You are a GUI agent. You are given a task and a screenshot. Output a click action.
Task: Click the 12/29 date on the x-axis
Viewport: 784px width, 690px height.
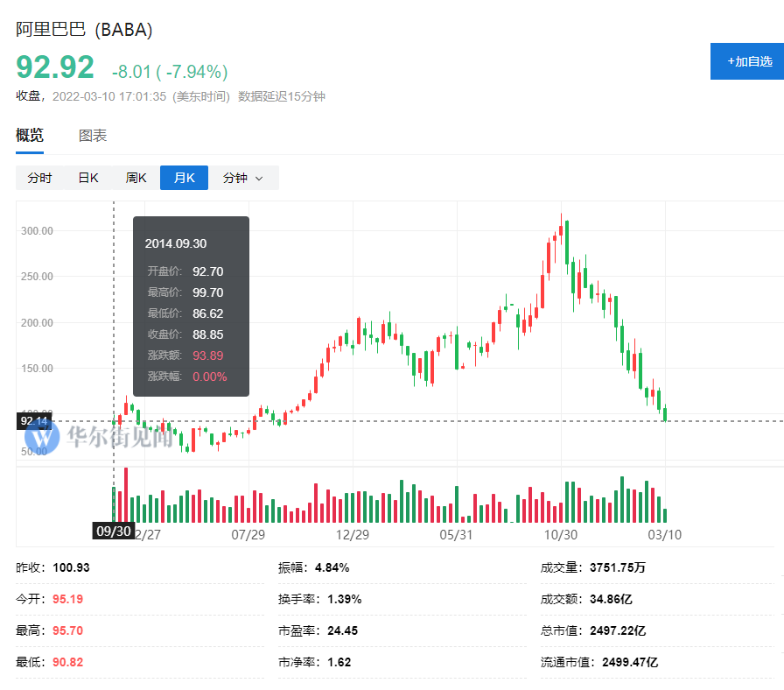coord(352,533)
